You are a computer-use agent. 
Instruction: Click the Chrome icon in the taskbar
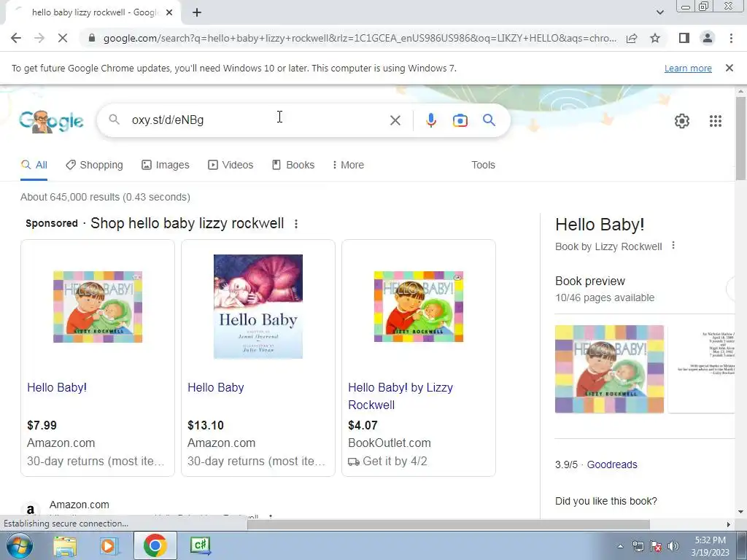pos(155,545)
